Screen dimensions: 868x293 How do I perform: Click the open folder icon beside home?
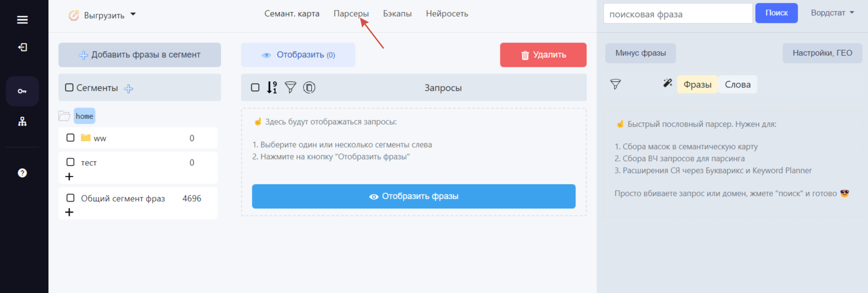[x=65, y=116]
